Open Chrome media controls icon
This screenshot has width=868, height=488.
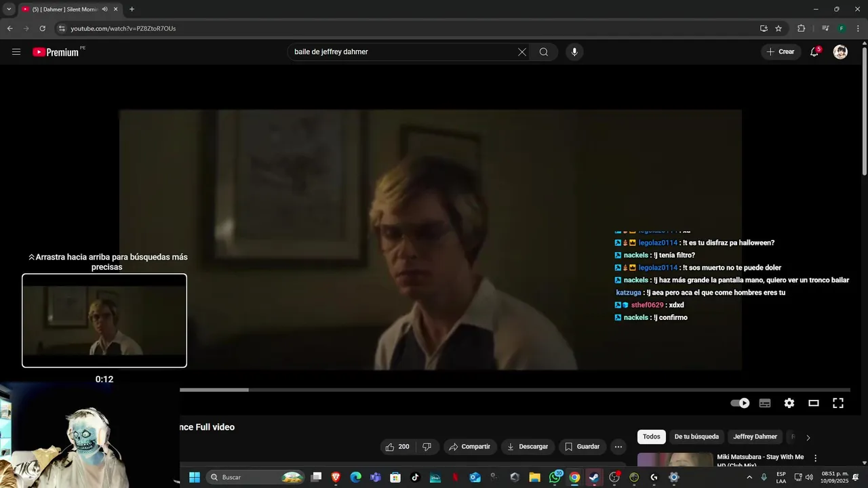tap(825, 28)
